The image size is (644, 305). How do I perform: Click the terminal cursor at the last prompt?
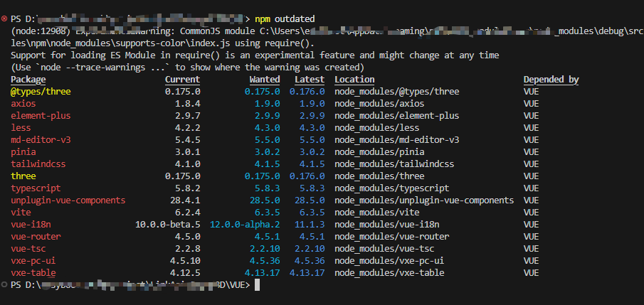click(257, 285)
